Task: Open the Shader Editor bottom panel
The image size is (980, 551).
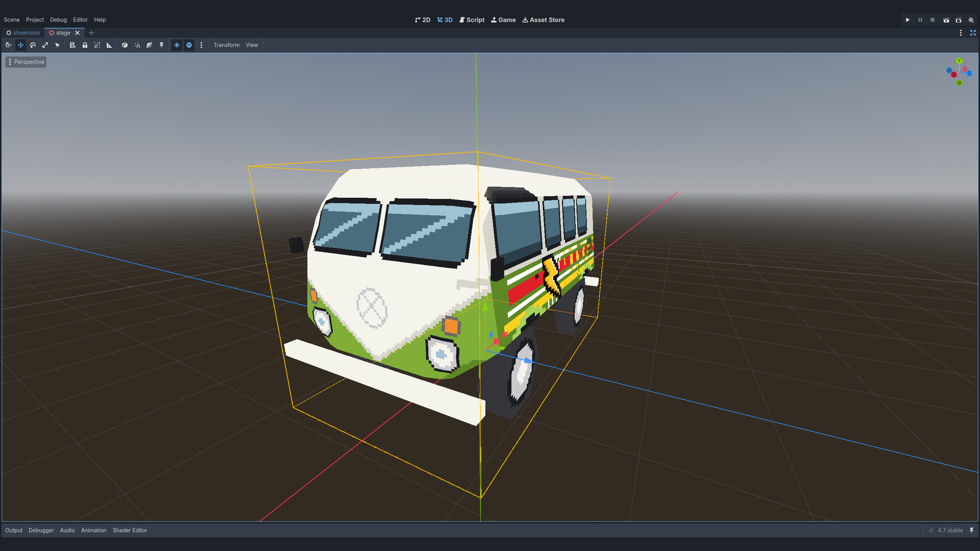Action: [130, 530]
